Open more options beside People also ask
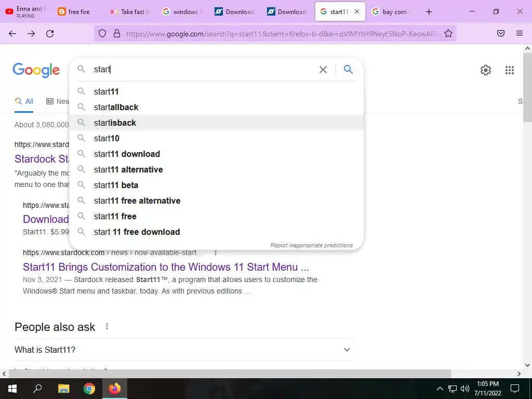Screen dimensions: 532x399 click(107, 326)
